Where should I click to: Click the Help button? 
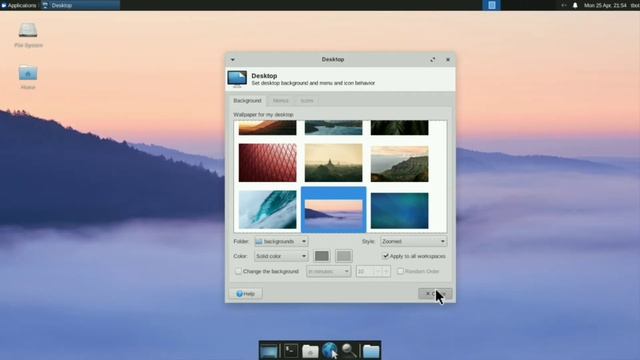point(246,293)
